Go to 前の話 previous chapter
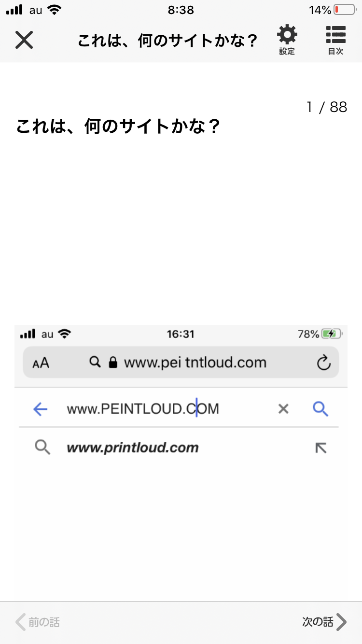This screenshot has width=362, height=644. [38, 622]
